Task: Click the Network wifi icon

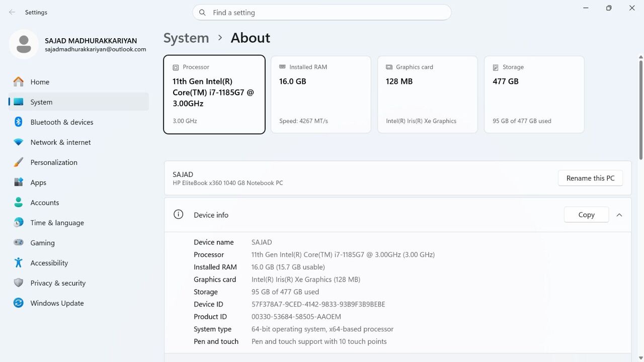Action: click(19, 142)
